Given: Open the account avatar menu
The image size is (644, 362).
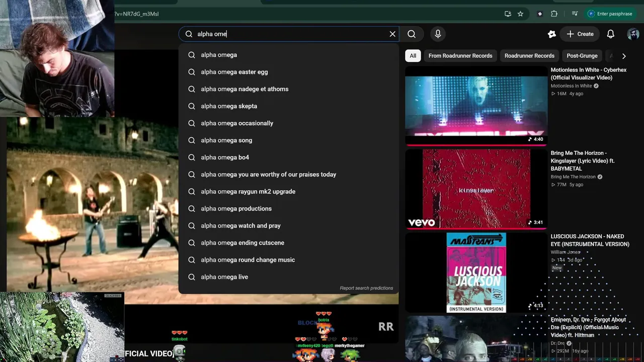Looking at the screenshot, I should pos(633,34).
